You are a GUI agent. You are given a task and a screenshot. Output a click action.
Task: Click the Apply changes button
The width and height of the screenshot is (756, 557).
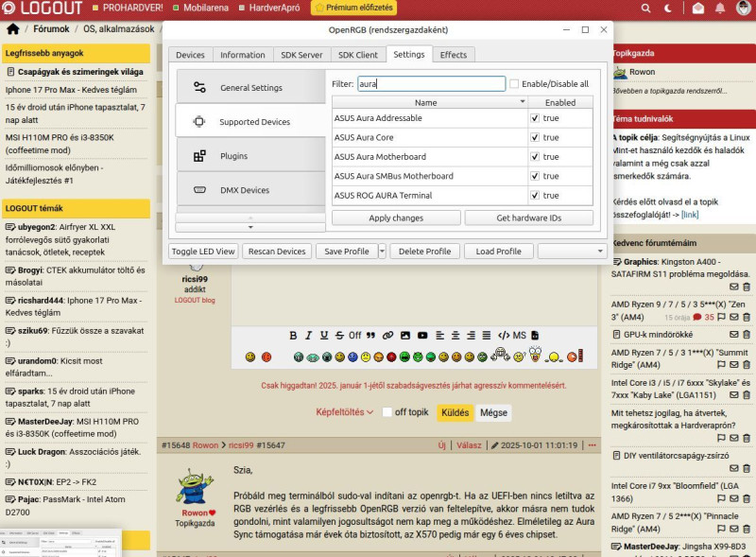(x=396, y=218)
